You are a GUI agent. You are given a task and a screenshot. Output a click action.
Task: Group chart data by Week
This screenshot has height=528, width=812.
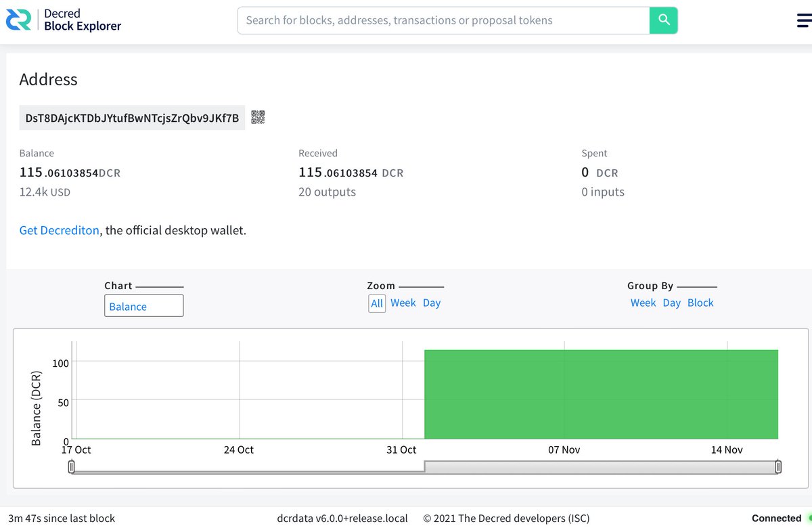[643, 303]
